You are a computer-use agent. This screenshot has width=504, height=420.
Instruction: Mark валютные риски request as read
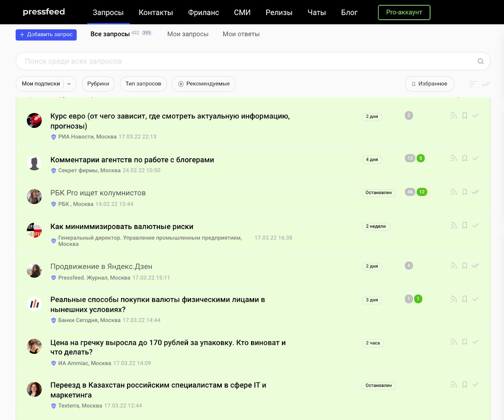(x=476, y=226)
